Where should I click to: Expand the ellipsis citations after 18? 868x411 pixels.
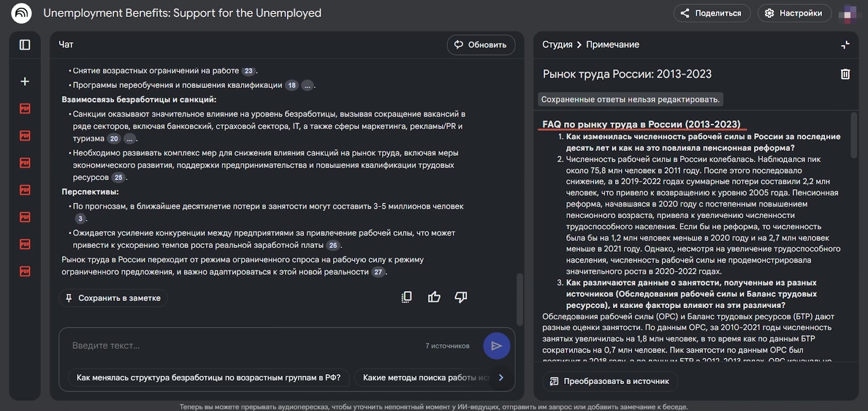pos(307,85)
